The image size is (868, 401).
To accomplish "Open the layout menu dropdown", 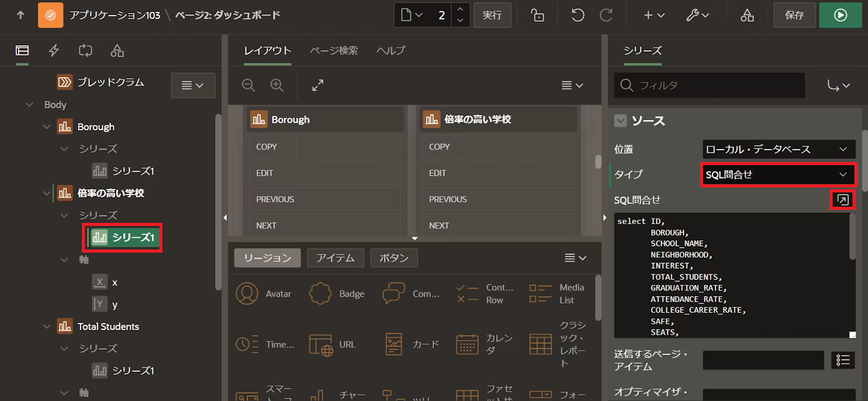I will click(x=572, y=85).
